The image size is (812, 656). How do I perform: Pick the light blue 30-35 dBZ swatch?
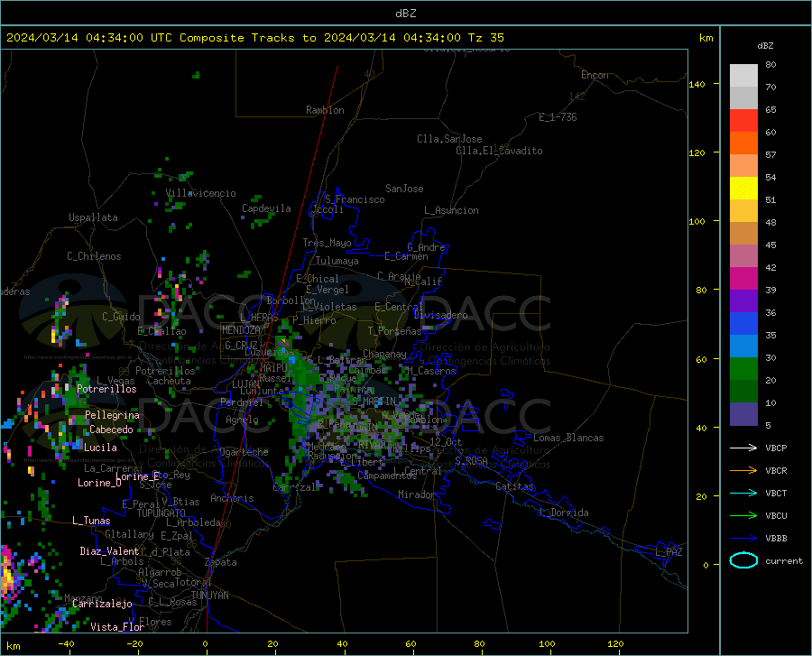(743, 346)
